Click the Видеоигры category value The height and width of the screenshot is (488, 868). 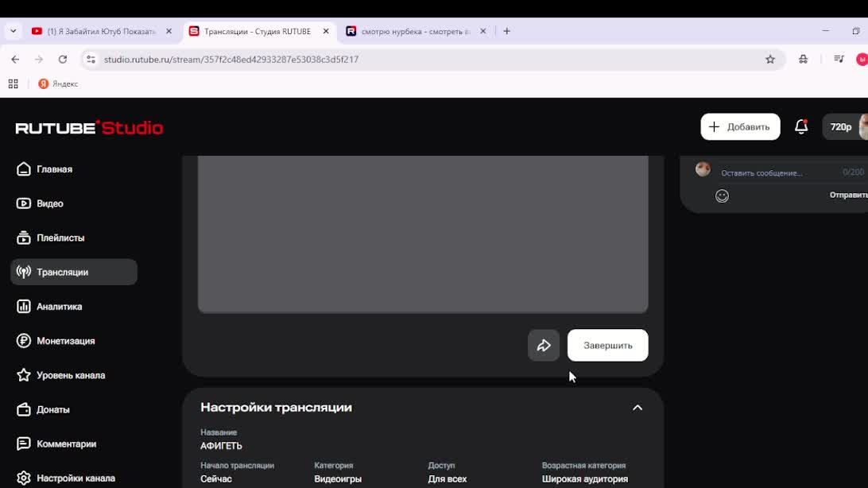pos(338,479)
